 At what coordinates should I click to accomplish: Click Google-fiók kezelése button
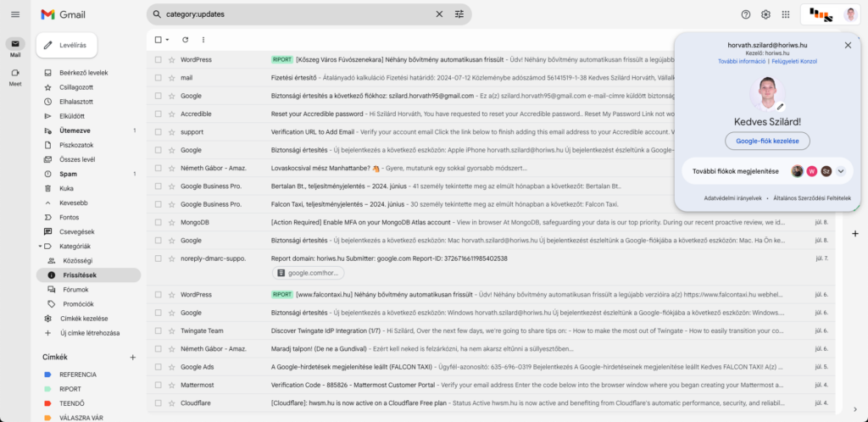coord(767,141)
